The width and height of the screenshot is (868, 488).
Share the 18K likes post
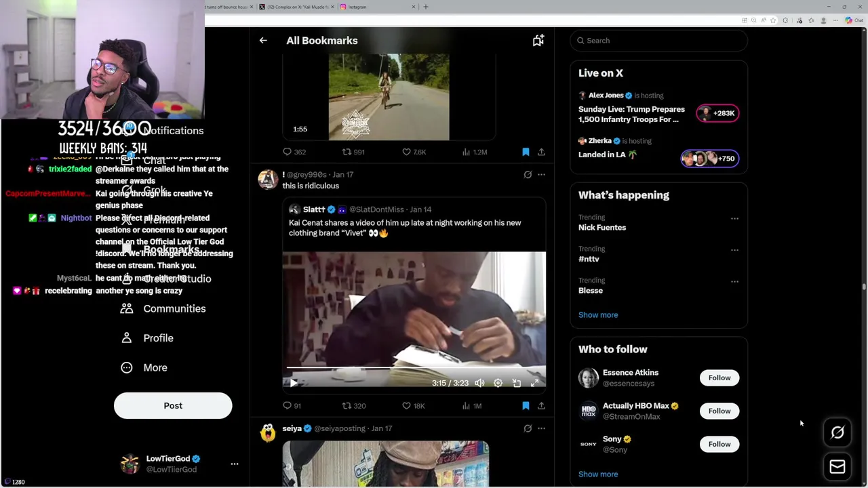(541, 405)
